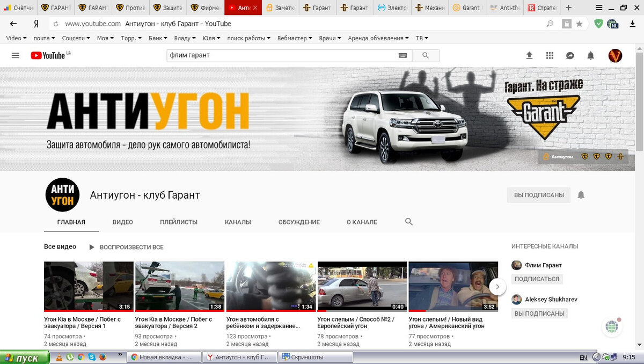Click ВОСПРОИЗВЕСТИ ВСЕ play all
Image resolution: width=644 pixels, height=364 pixels.
point(126,247)
